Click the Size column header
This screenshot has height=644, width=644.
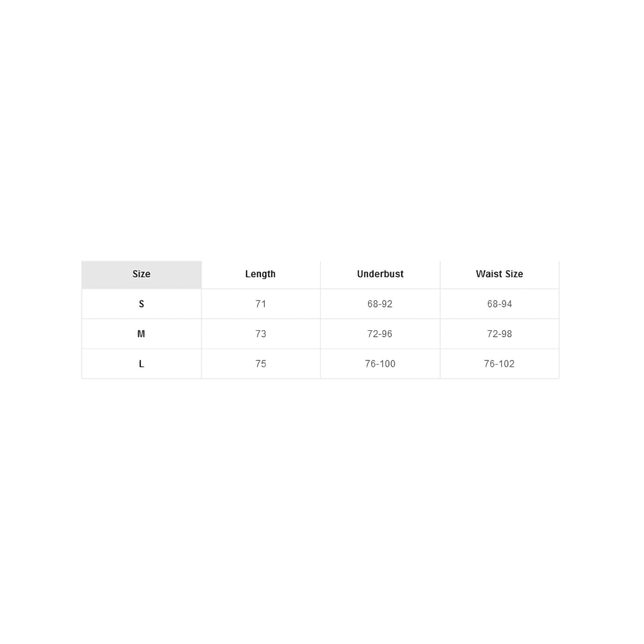click(141, 274)
